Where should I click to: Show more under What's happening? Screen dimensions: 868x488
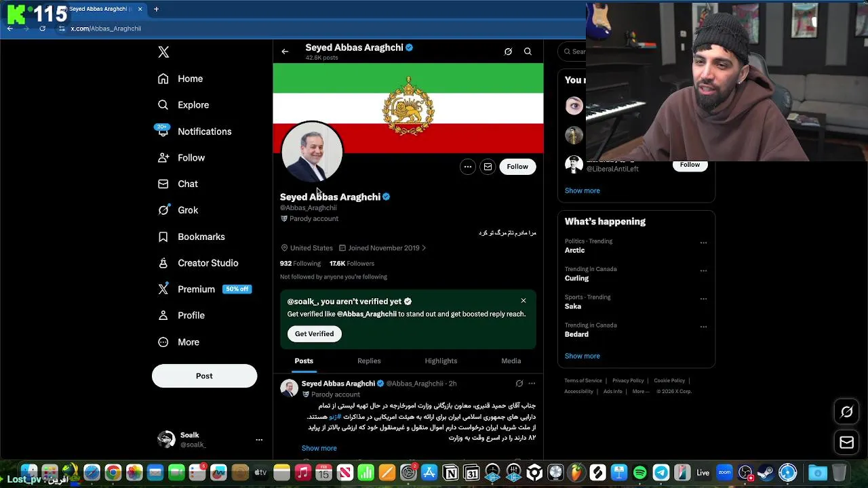(x=583, y=357)
